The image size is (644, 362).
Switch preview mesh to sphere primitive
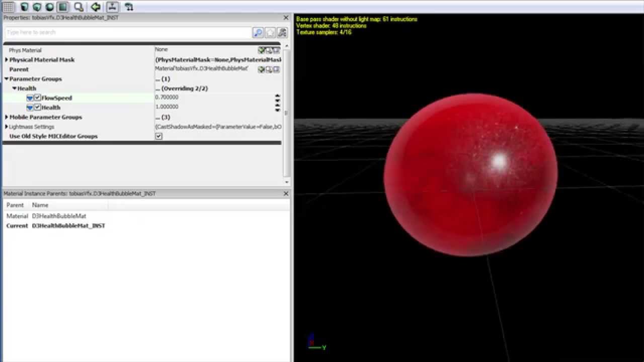coord(50,7)
